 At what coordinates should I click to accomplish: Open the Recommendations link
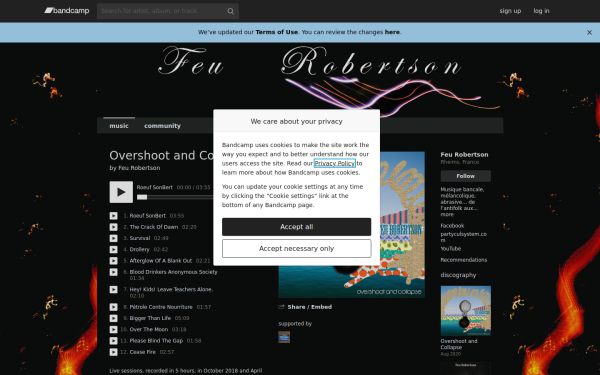(x=464, y=260)
